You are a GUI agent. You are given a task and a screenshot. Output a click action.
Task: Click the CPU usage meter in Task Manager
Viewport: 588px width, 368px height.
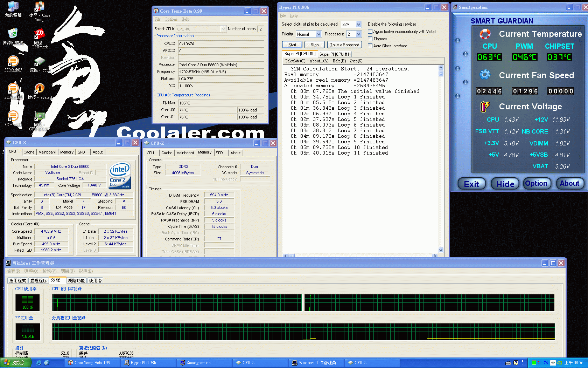(28, 302)
